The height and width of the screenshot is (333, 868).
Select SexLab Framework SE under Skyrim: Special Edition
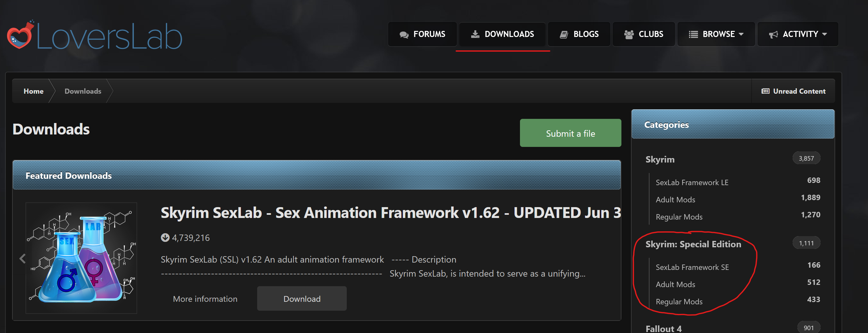[x=692, y=267]
